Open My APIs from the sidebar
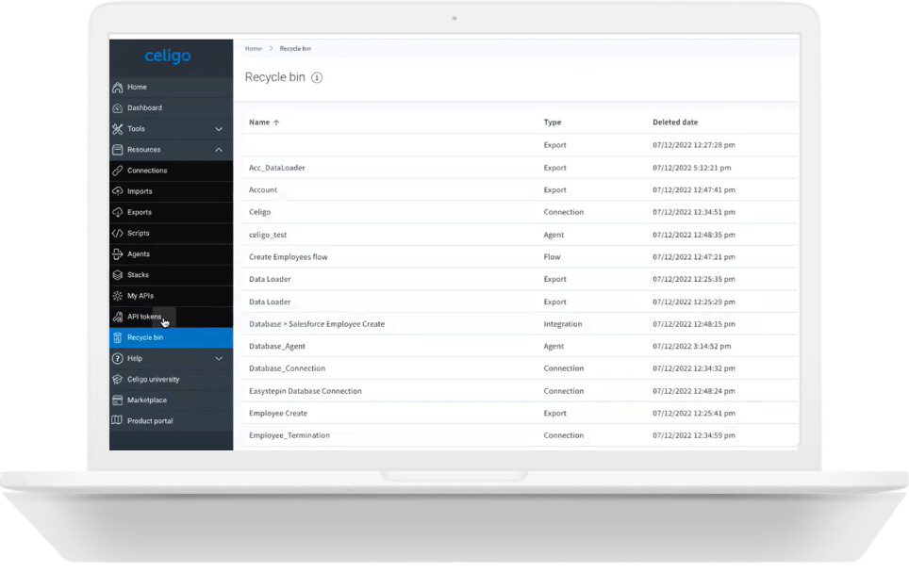This screenshot has height=588, width=909. [x=140, y=296]
